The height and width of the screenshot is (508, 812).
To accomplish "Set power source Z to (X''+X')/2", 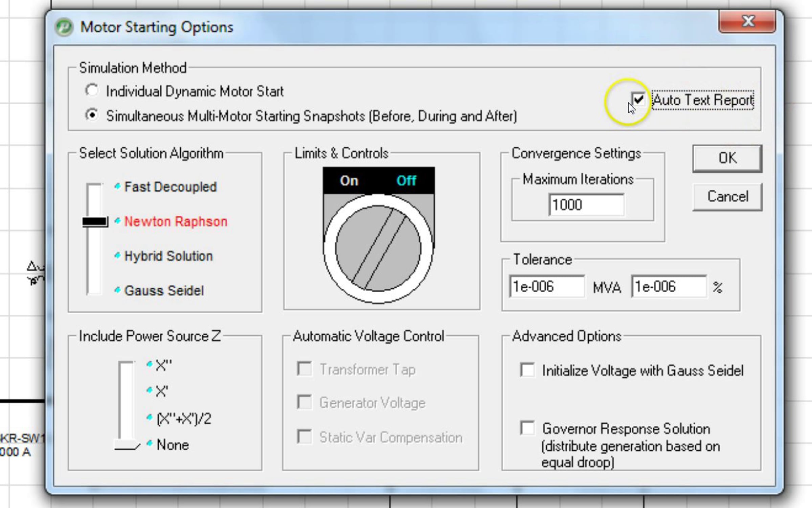I will [183, 419].
